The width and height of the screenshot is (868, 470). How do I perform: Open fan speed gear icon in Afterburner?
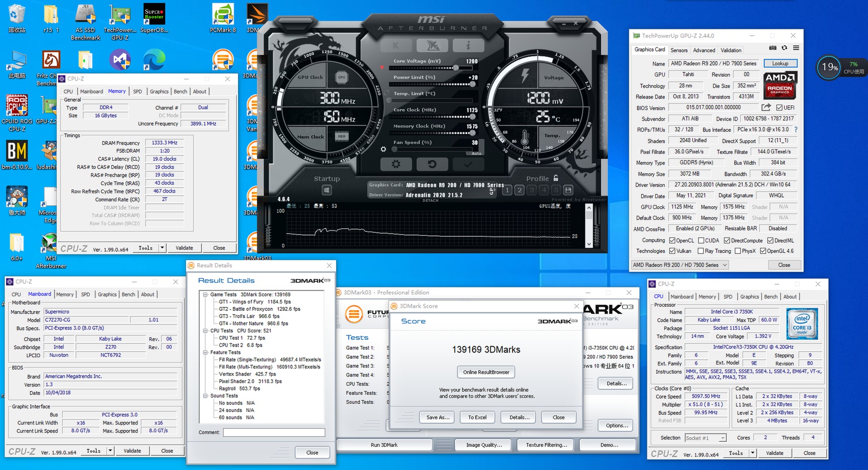click(383, 149)
